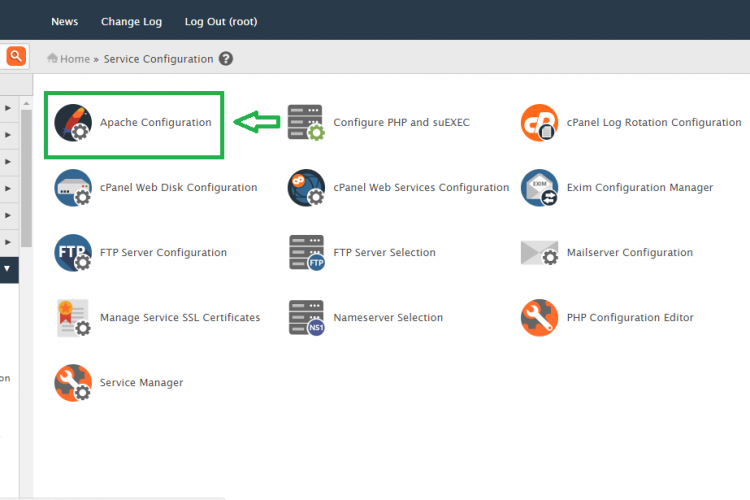Open PHP Configuration Editor link
The width and height of the screenshot is (750, 500).
630,318
